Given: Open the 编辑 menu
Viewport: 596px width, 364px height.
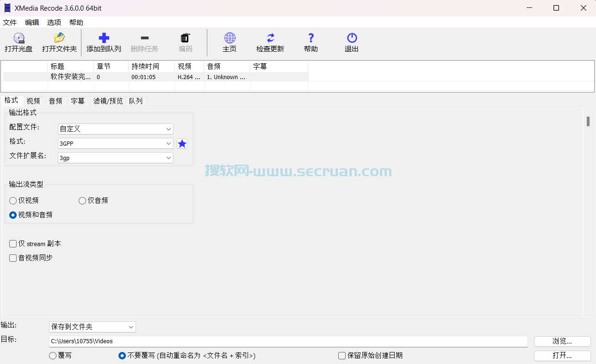Looking at the screenshot, I should pyautogui.click(x=32, y=22).
